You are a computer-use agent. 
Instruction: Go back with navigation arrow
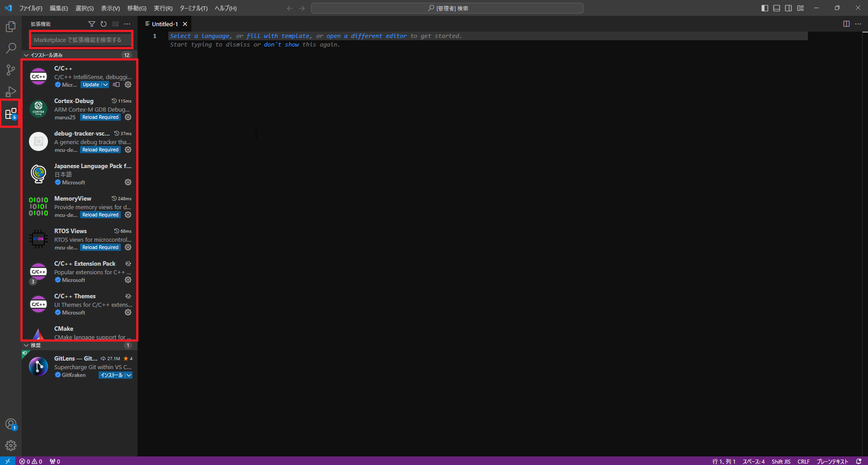click(x=290, y=8)
